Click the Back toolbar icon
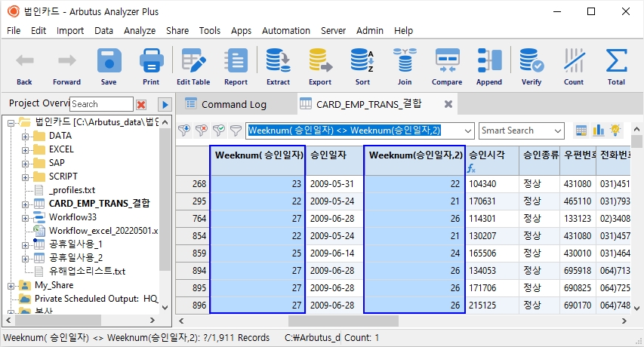Image resolution: width=644 pixels, height=347 pixels. 24,61
